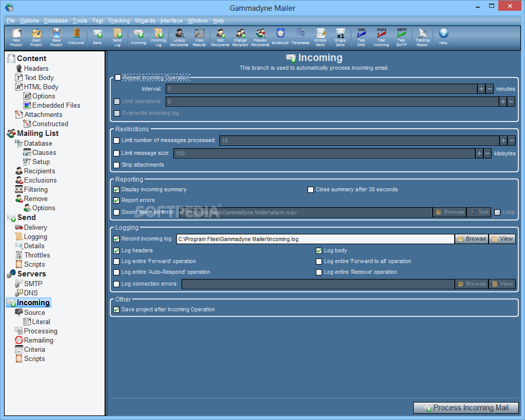
Task: Click View next to incoming log path
Action: (502, 239)
